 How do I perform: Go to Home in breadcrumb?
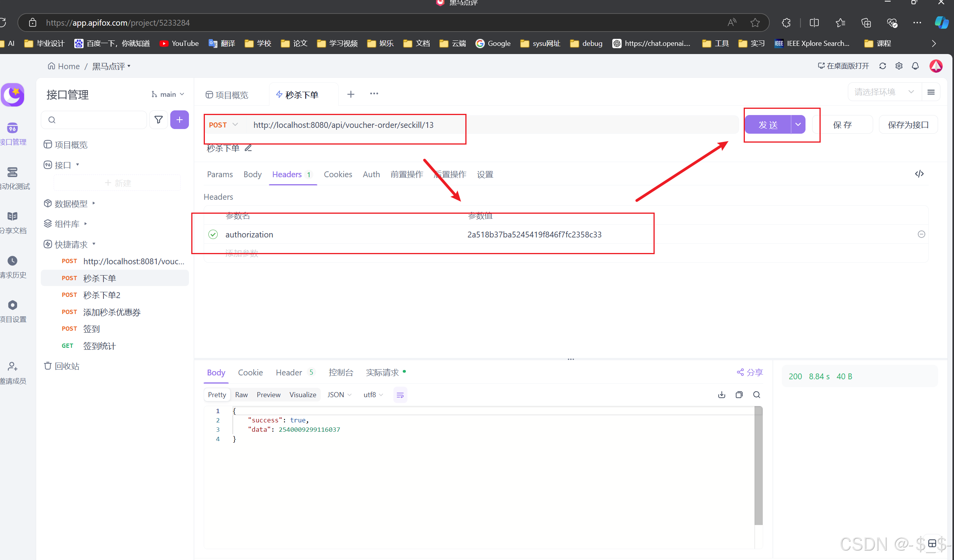click(x=64, y=66)
